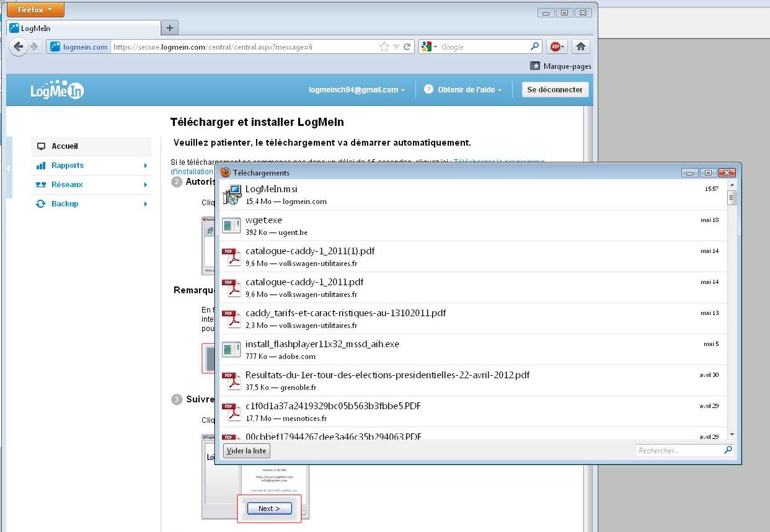Image resolution: width=770 pixels, height=532 pixels.
Task: Click the Google search field
Action: click(484, 47)
